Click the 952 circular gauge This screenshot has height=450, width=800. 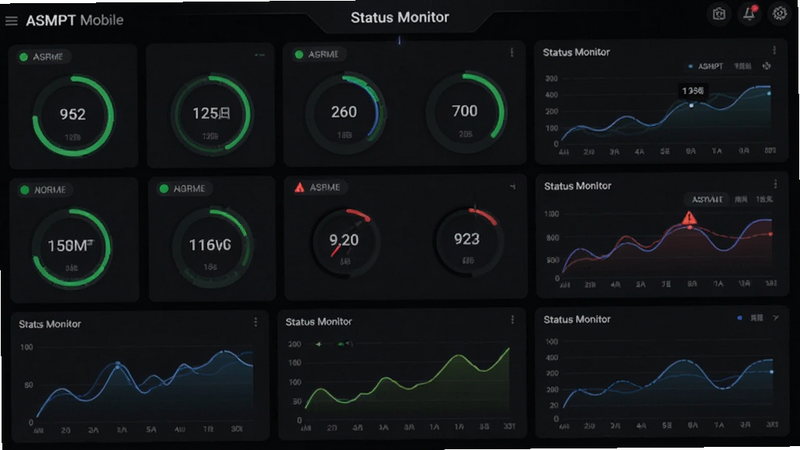click(73, 116)
